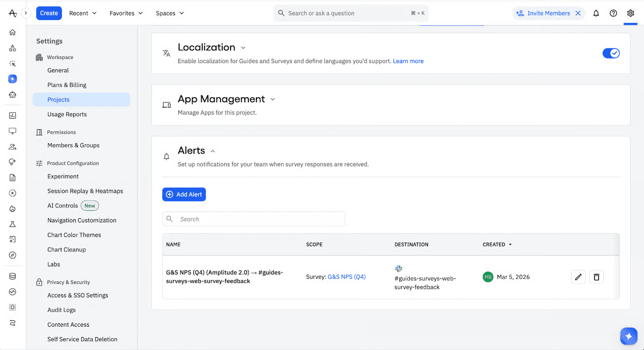Screen dimensions: 644x350
Task: Open the notifications bell in top bar
Action: (x=596, y=13)
